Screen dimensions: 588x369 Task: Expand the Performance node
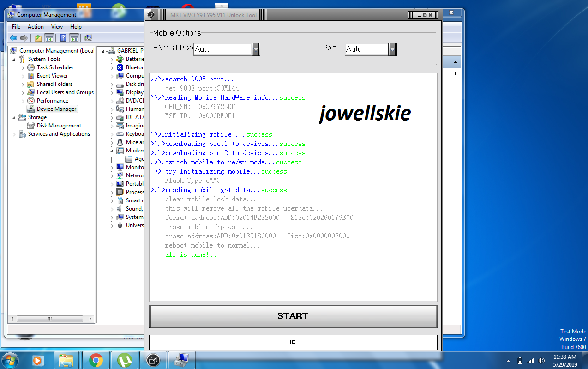23,101
